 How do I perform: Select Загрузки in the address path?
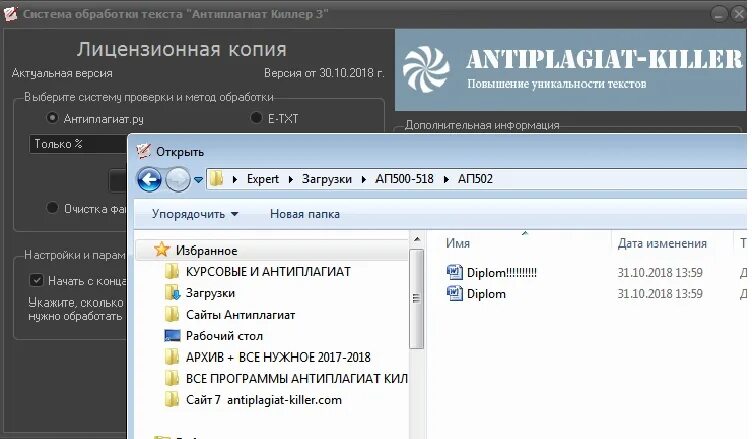tap(327, 179)
